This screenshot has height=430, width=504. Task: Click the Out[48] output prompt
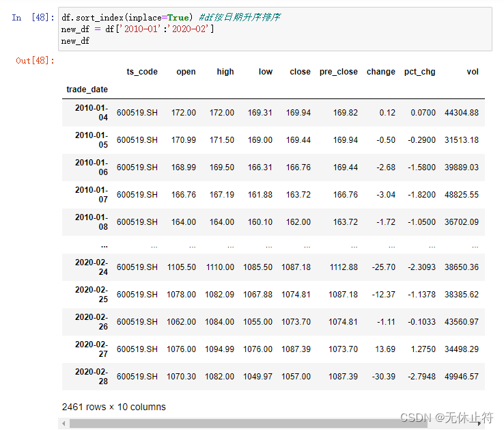35,61
